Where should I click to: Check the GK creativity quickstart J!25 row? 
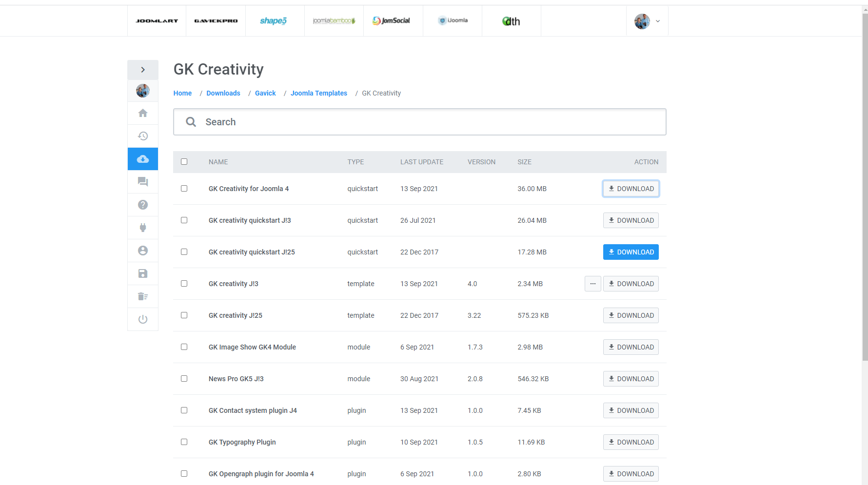[x=184, y=252]
